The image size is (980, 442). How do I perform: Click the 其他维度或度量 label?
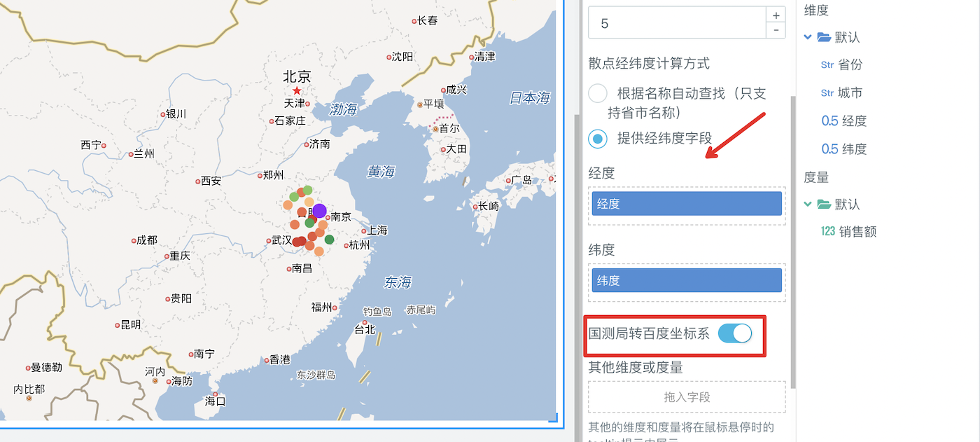pos(636,367)
